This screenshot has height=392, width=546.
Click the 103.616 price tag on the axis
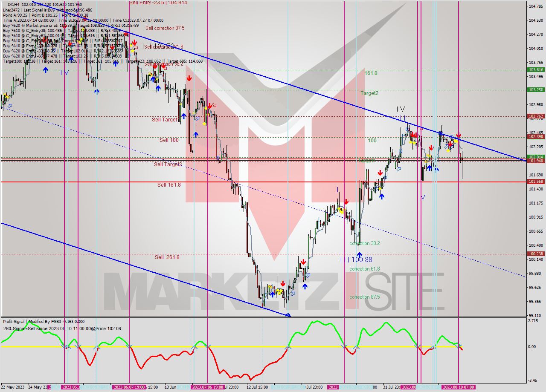(x=535, y=69)
